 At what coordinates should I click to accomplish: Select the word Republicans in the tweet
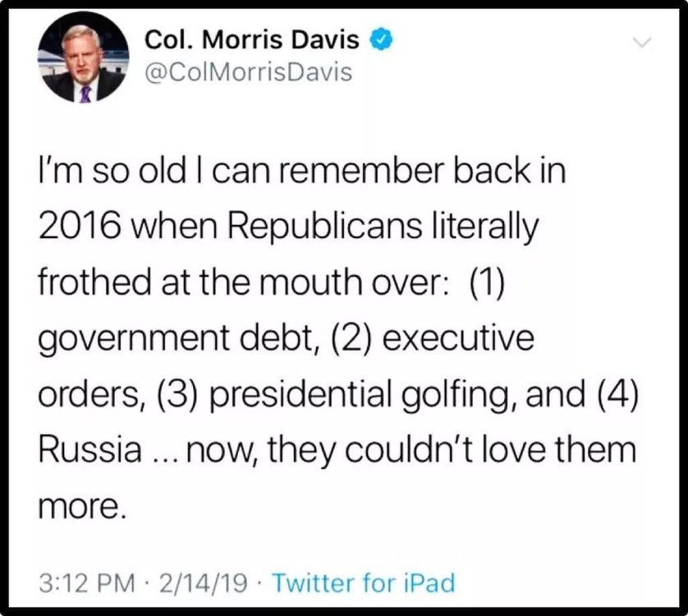[324, 226]
